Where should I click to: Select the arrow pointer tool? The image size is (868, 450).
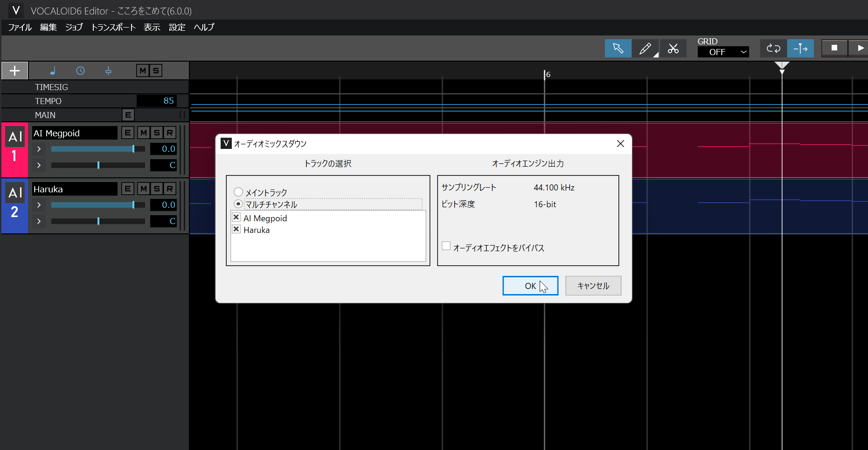(618, 48)
